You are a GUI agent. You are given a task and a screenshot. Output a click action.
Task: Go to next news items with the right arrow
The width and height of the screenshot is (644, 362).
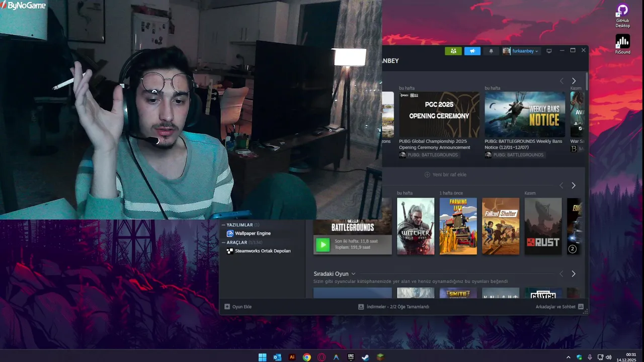click(574, 81)
